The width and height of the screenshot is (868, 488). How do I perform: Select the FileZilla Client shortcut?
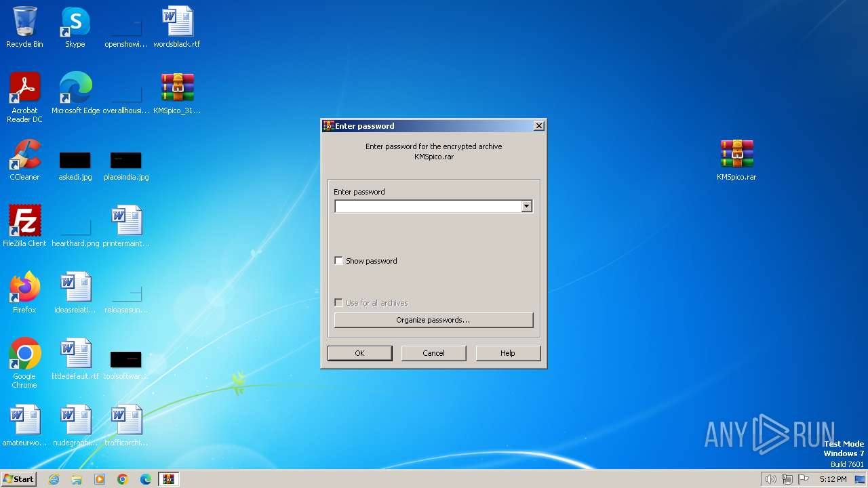(24, 226)
